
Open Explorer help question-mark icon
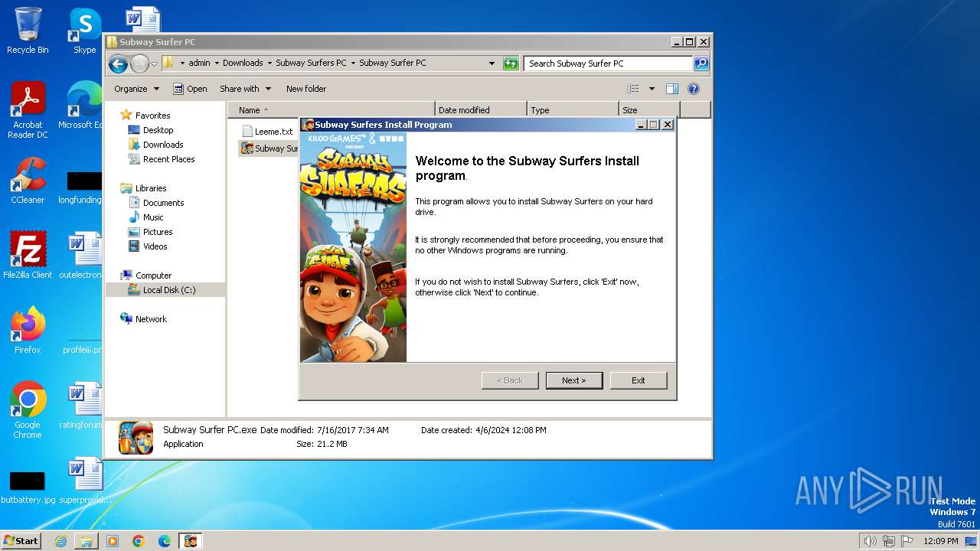pos(694,89)
